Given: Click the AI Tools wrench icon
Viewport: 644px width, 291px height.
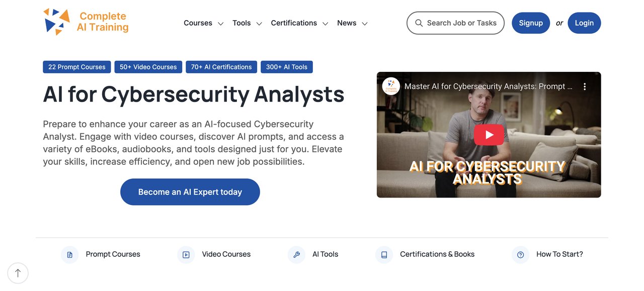Looking at the screenshot, I should [x=296, y=255].
